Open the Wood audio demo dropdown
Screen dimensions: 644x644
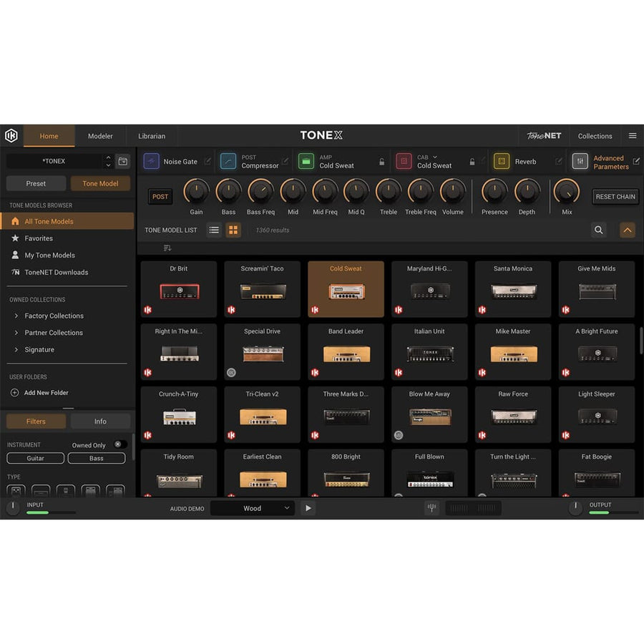(252, 508)
